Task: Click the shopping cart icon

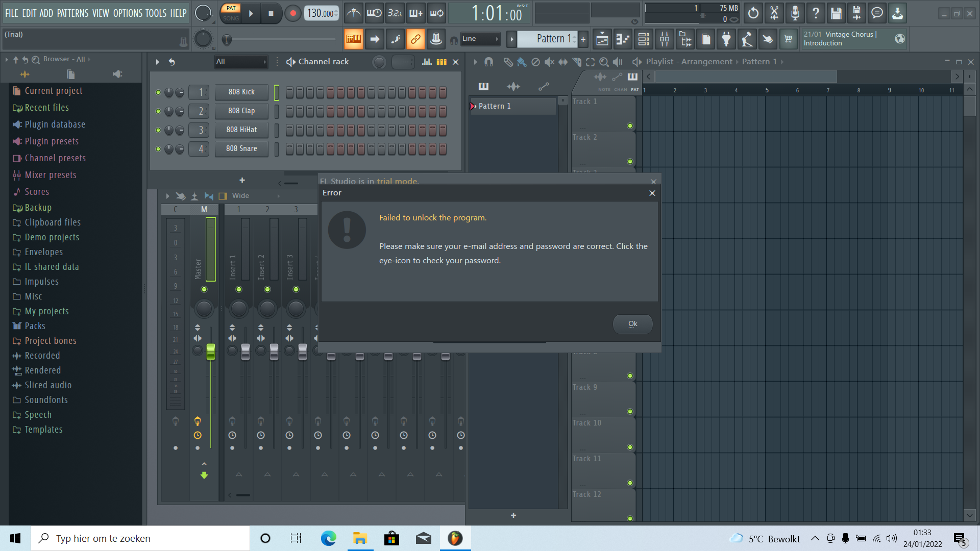Action: pyautogui.click(x=788, y=39)
